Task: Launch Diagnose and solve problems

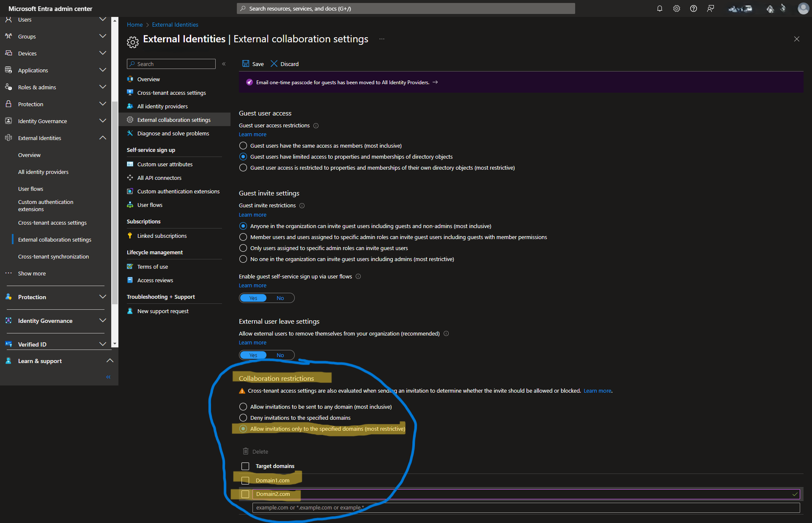Action: (x=173, y=133)
